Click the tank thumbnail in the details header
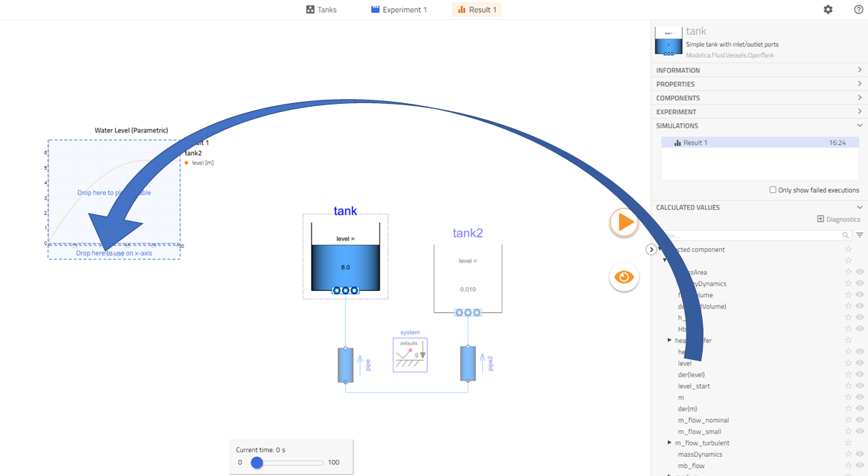Screen dimensions: 868x476 [669, 41]
